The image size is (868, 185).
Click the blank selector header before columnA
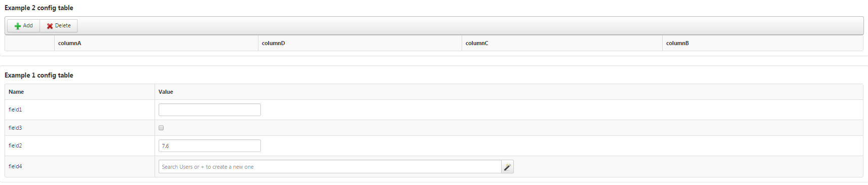click(x=30, y=43)
